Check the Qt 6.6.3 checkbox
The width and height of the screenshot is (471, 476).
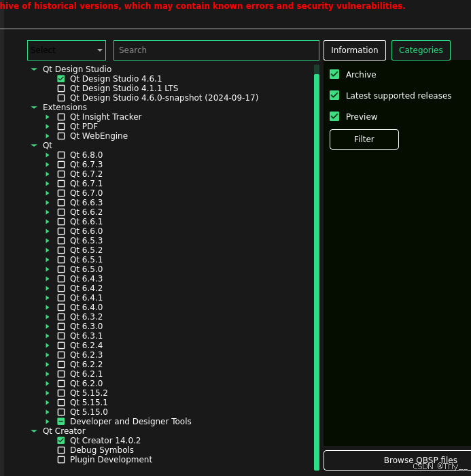61,203
